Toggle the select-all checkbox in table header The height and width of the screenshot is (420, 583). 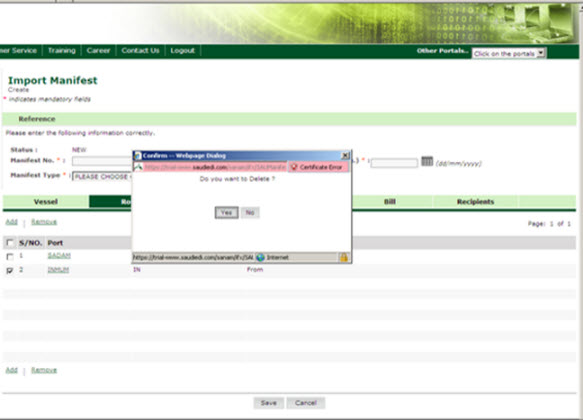coord(10,243)
